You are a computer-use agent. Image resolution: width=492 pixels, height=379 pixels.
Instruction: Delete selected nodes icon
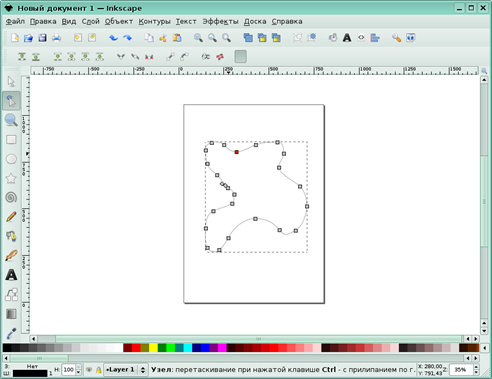(36, 57)
